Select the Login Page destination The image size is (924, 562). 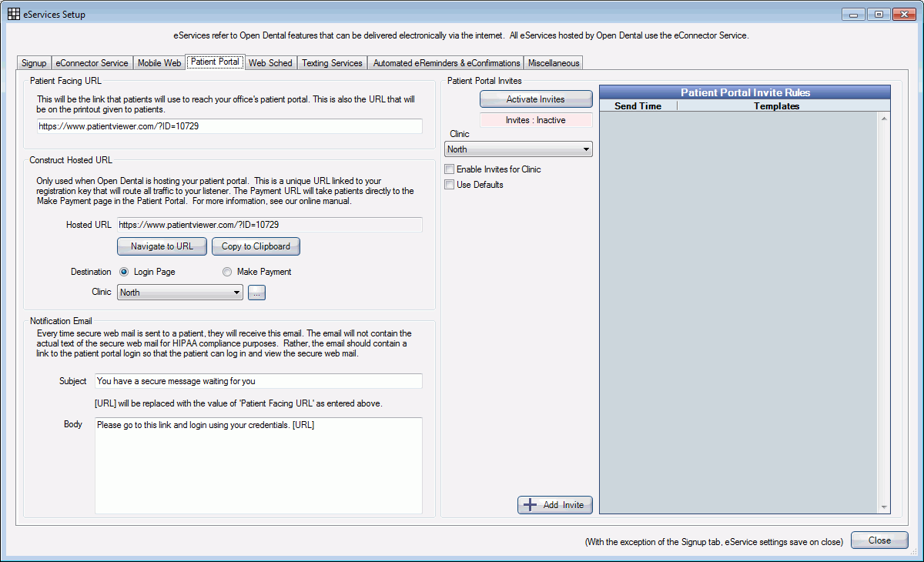tap(124, 272)
